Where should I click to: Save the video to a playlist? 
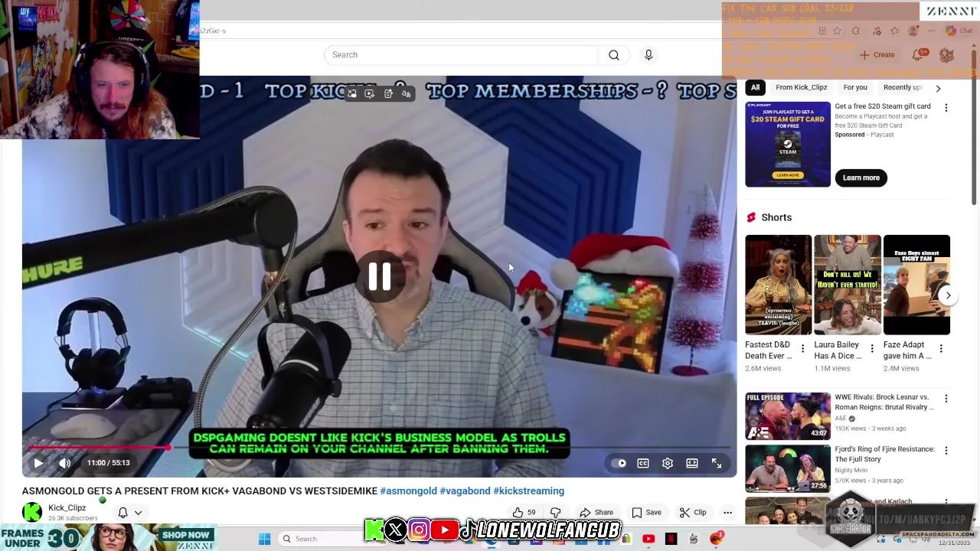(646, 513)
